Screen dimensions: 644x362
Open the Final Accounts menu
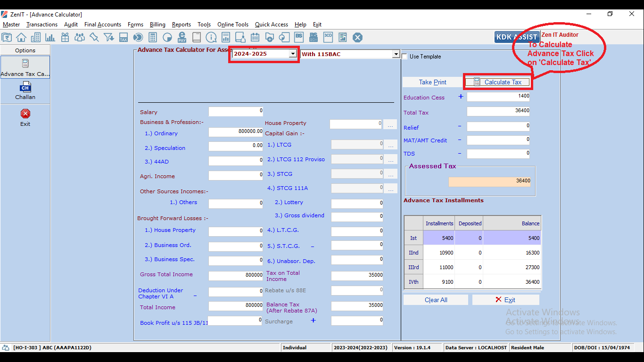tap(103, 25)
